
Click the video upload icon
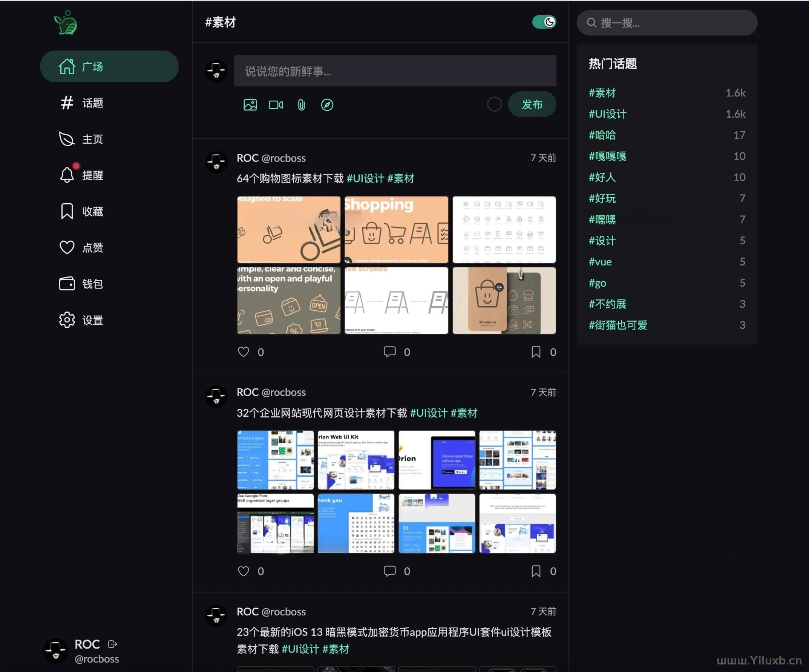[x=276, y=105]
